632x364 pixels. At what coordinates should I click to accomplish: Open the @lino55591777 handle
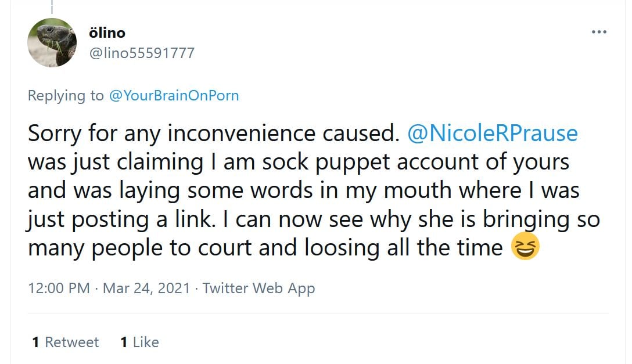(x=141, y=53)
